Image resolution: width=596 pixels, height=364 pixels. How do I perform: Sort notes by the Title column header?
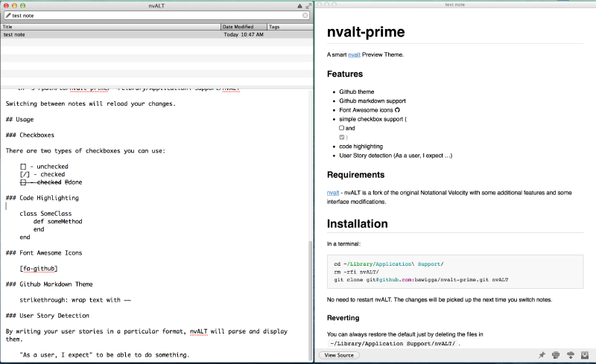(110, 27)
